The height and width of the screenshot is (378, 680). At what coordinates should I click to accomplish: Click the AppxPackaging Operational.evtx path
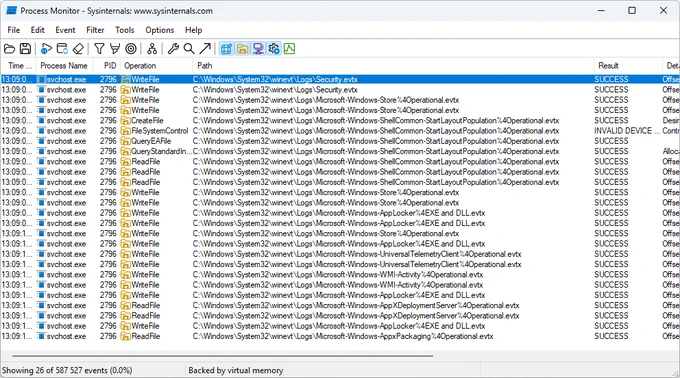pos(343,336)
